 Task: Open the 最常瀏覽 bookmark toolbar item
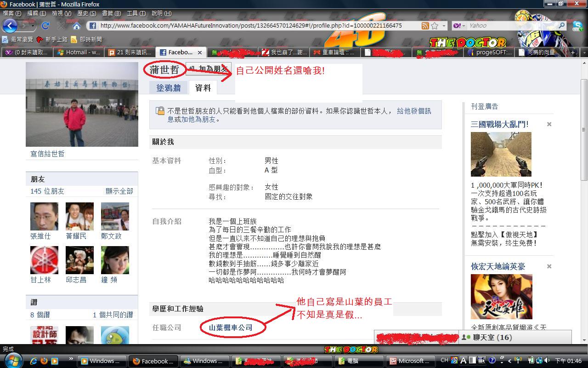(x=18, y=40)
